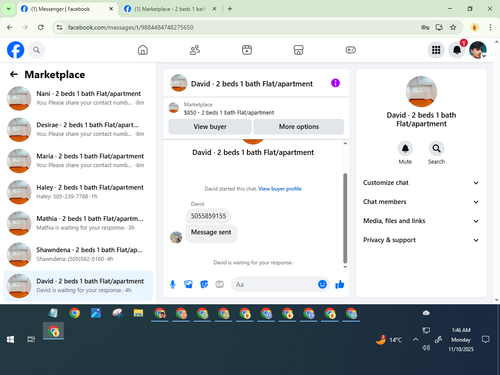Open Desirae's apartment conversation
The image size is (500, 375).
[78, 129]
